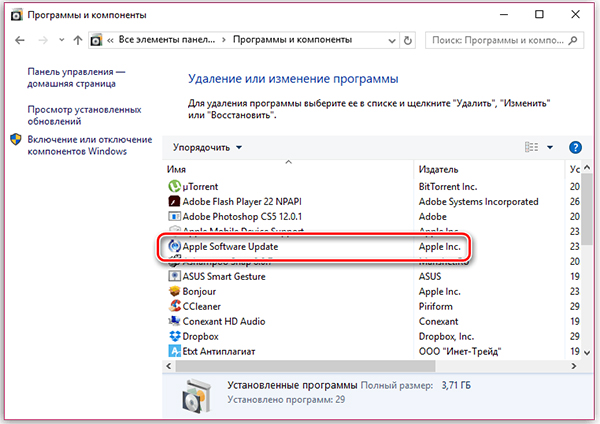This screenshot has height=424, width=600.
Task: Sort list by Имя column header
Action: click(178, 170)
